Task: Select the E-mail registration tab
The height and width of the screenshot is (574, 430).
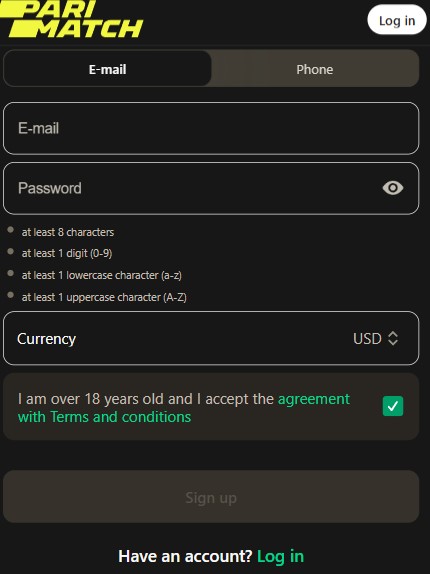Action: [107, 69]
